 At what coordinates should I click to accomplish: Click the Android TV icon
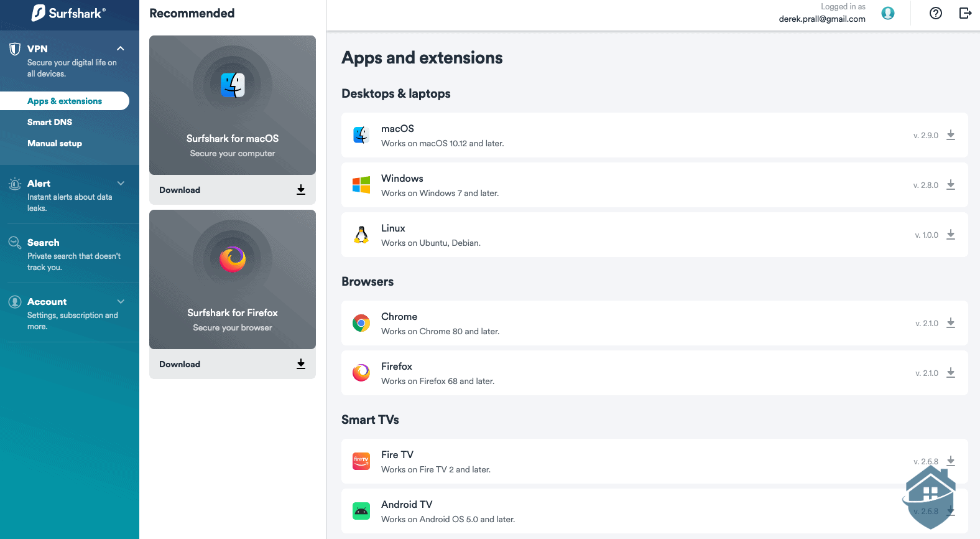tap(361, 511)
